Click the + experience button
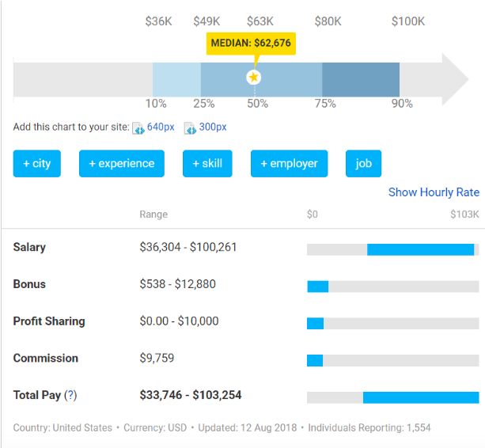The height and width of the screenshot is (448, 485). [122, 163]
